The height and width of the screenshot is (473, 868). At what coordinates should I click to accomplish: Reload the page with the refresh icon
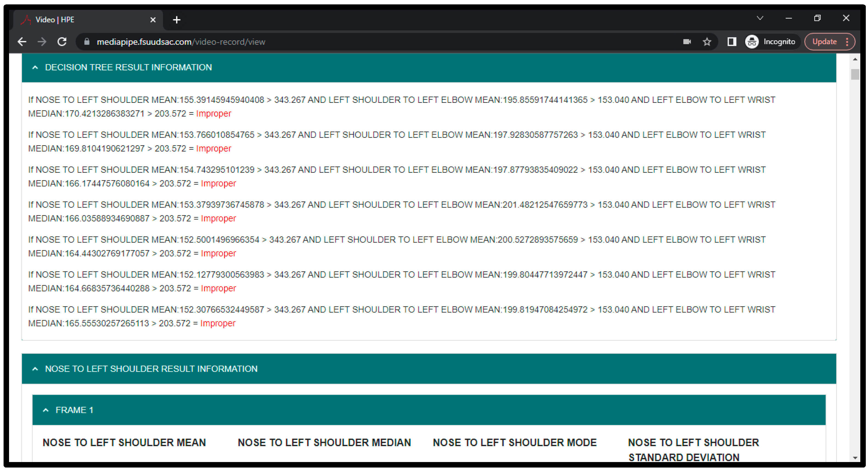coord(62,42)
